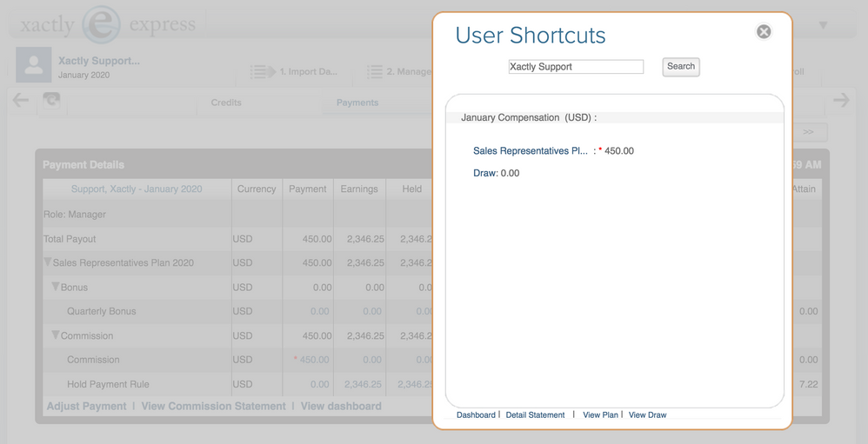The width and height of the screenshot is (868, 444).
Task: Click the user profile avatar icon
Action: [34, 64]
